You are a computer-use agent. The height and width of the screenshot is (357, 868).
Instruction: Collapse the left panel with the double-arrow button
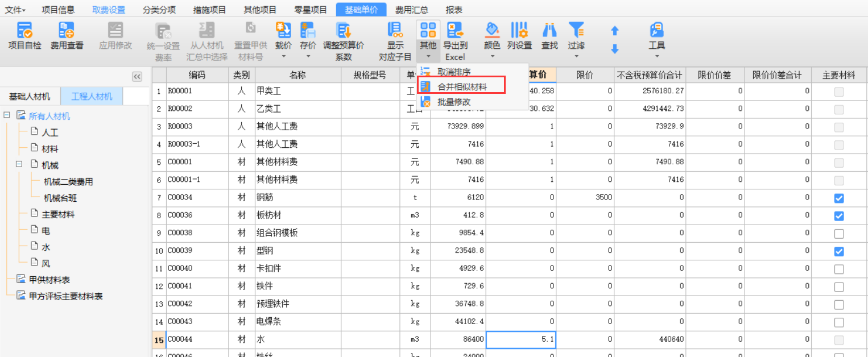(137, 77)
